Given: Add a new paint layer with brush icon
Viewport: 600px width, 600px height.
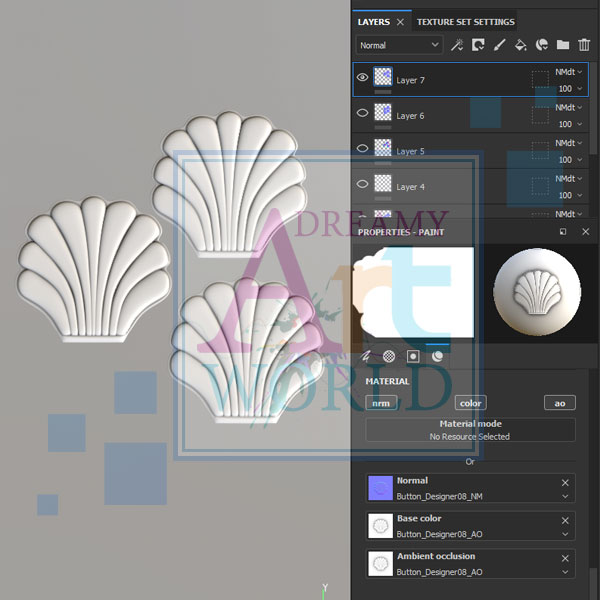Looking at the screenshot, I should click(499, 45).
